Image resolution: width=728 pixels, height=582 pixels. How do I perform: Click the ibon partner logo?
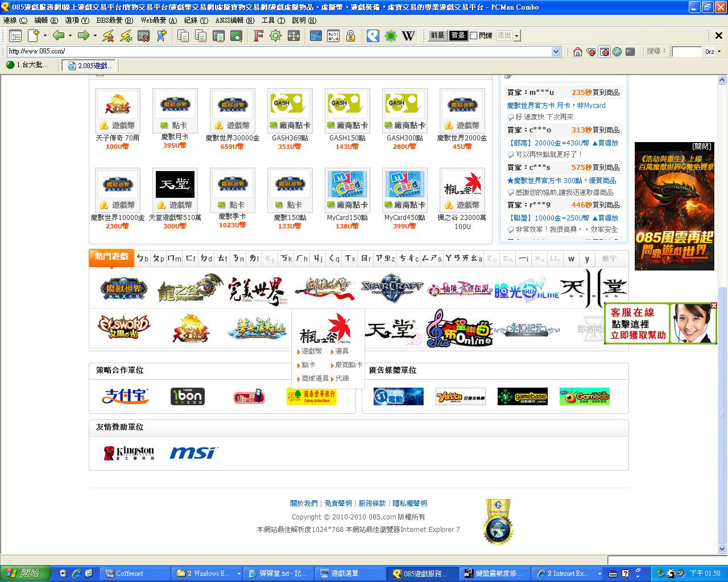coord(188,396)
